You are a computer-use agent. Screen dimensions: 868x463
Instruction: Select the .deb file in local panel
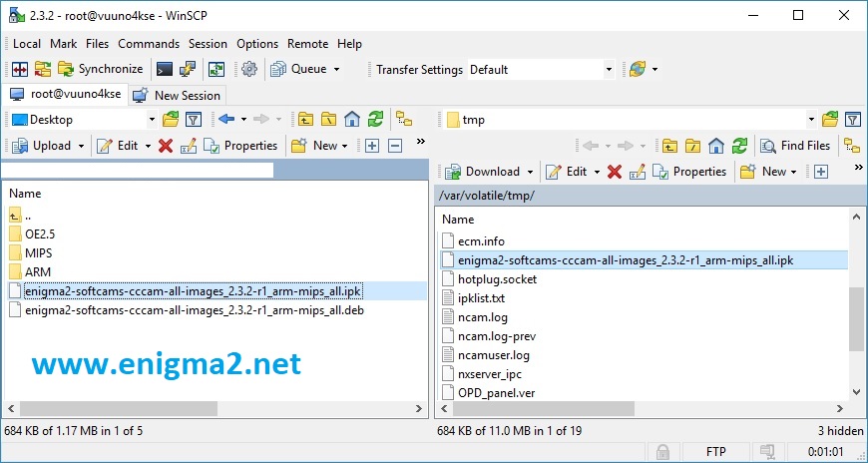click(195, 310)
